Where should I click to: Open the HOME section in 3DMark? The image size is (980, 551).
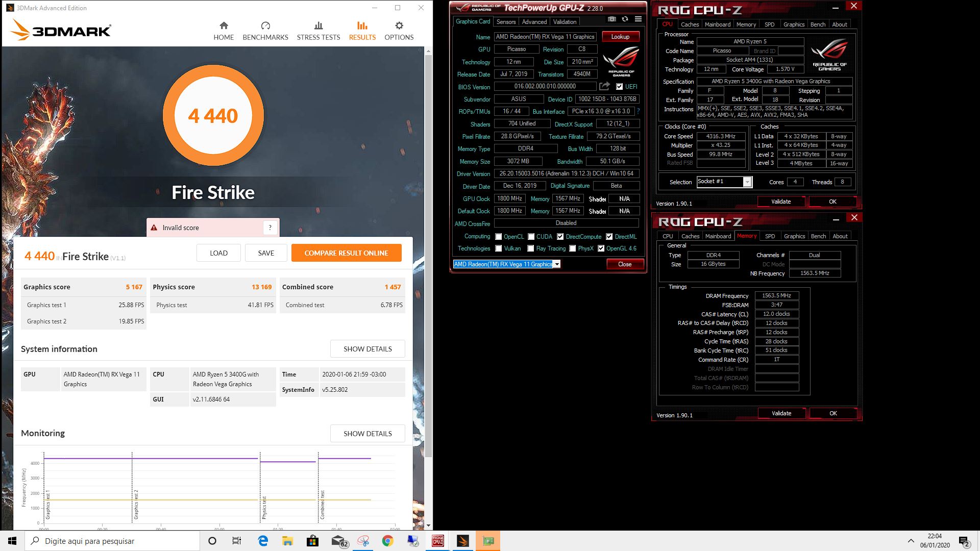[224, 31]
